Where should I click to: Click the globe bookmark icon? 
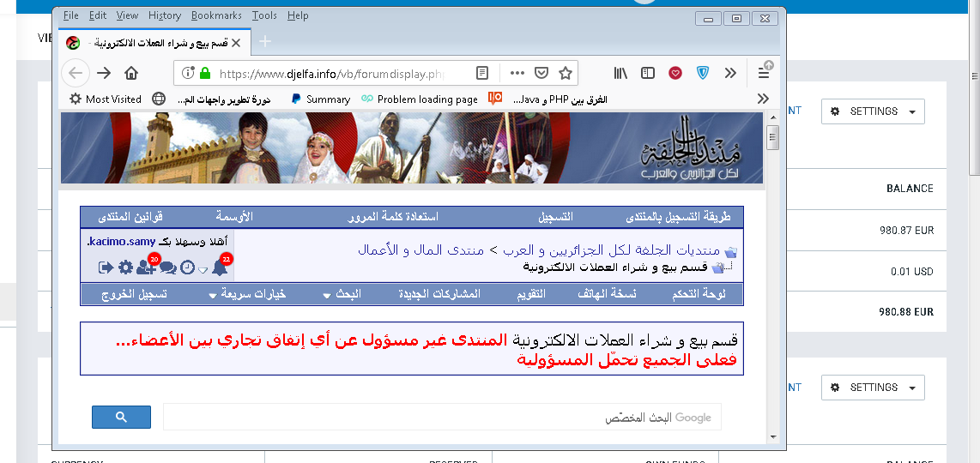click(159, 99)
